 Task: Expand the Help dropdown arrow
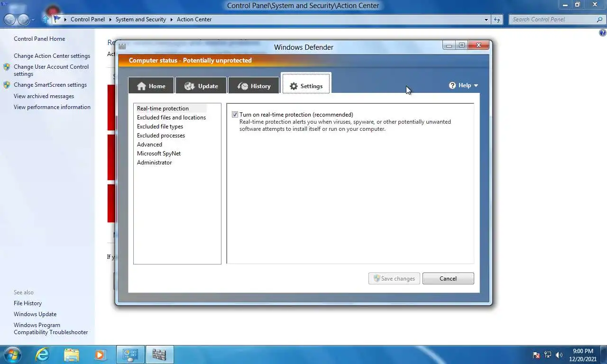[476, 86]
